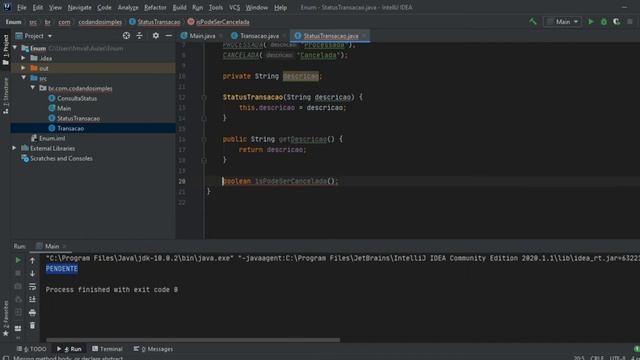Click the locate opened file target icon
This screenshot has width=640, height=360.
click(x=126, y=36)
